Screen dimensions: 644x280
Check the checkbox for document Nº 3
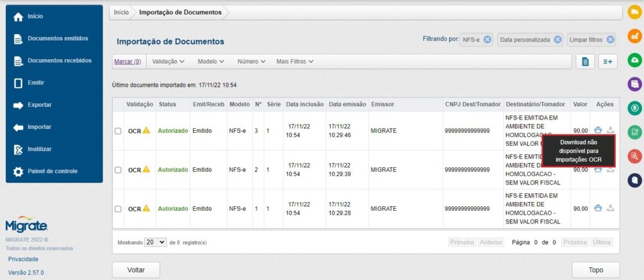(118, 131)
